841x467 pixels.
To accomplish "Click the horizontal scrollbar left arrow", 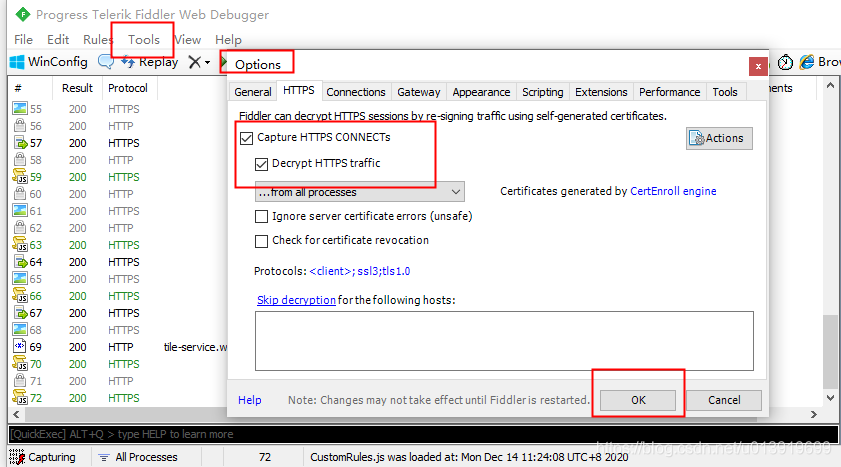I will tap(16, 414).
